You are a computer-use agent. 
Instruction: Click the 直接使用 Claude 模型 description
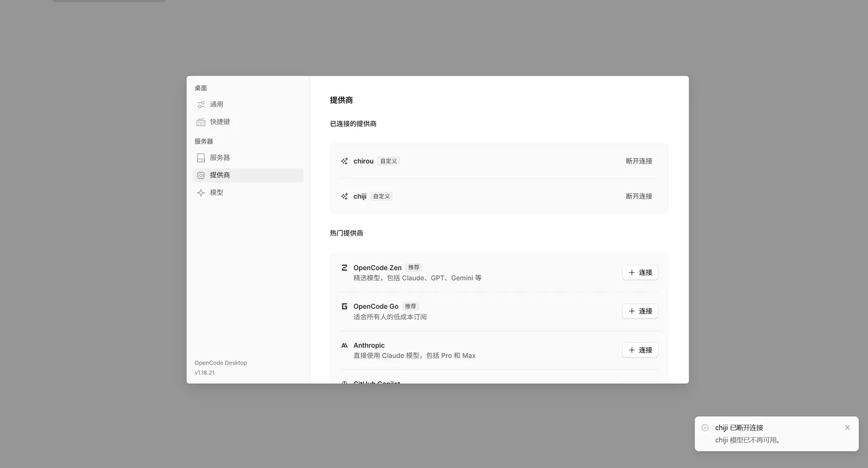pyautogui.click(x=415, y=356)
